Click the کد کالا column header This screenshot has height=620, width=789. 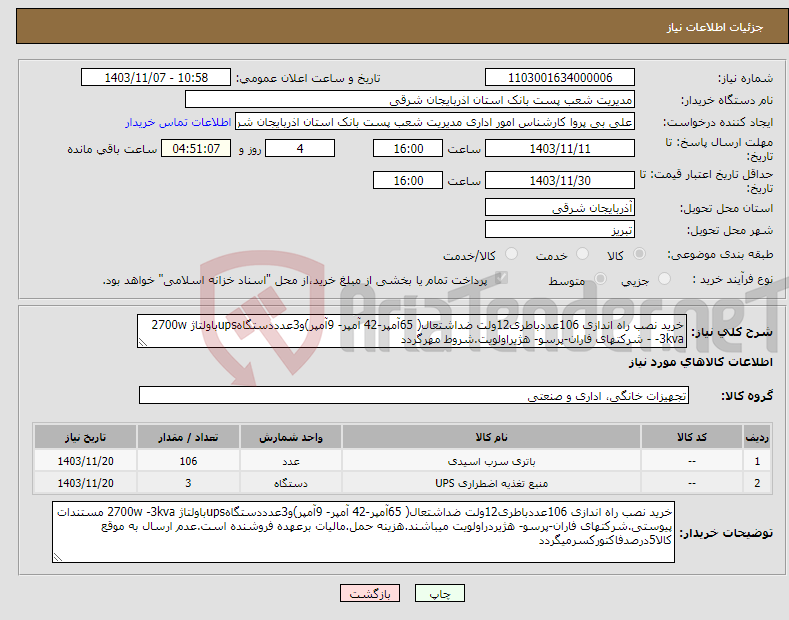tap(692, 437)
